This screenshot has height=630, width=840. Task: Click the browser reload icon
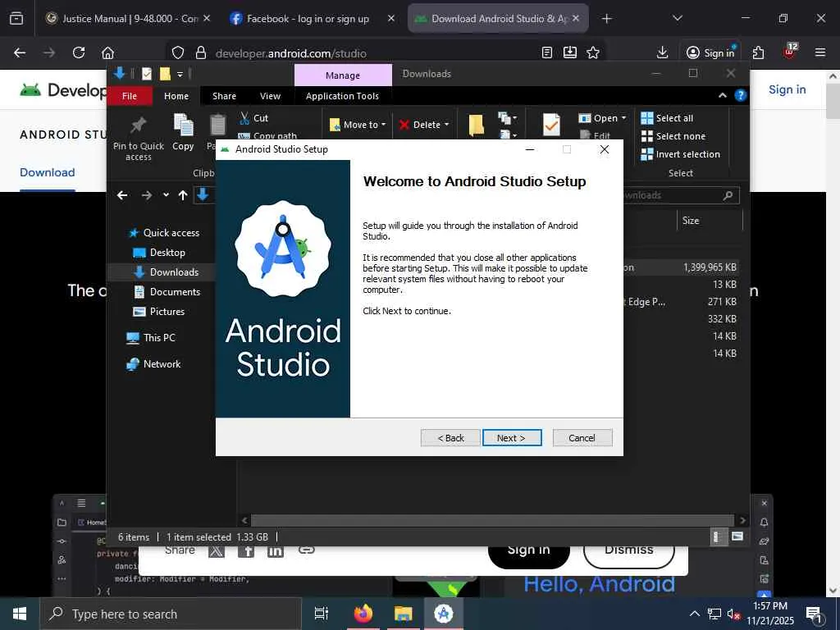[x=79, y=52]
